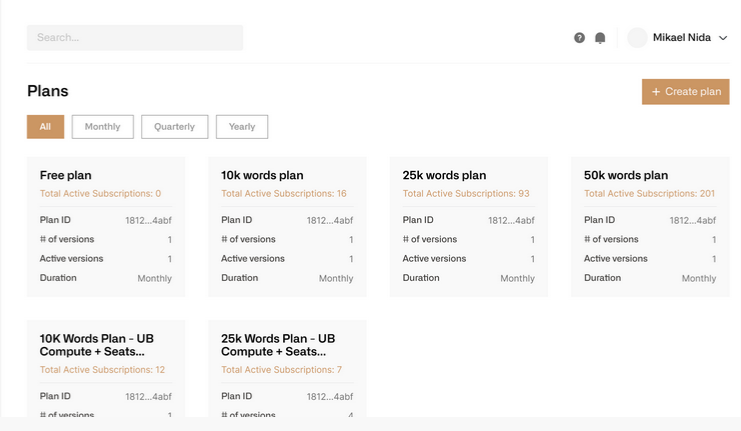Click the Plan ID value on 10k words plan

(x=330, y=220)
